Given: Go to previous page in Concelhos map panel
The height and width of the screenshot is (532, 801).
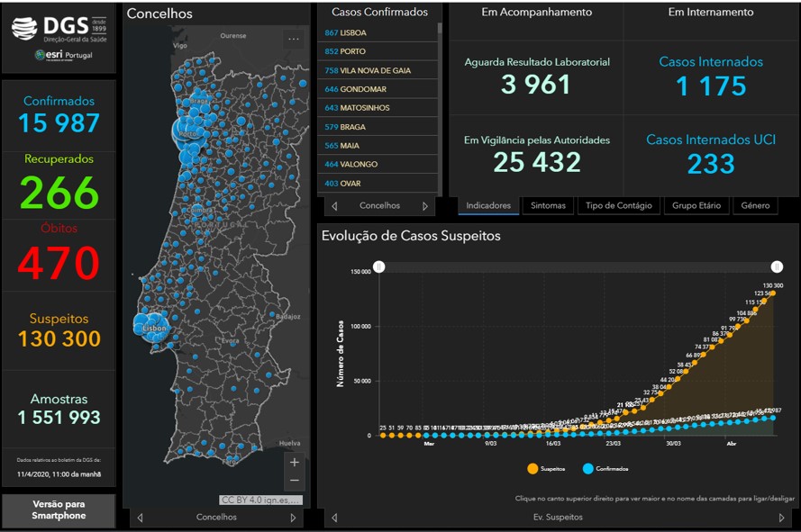Looking at the screenshot, I should (x=140, y=518).
